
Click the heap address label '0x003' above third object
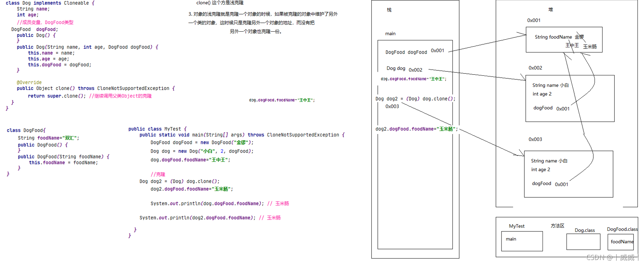(535, 139)
